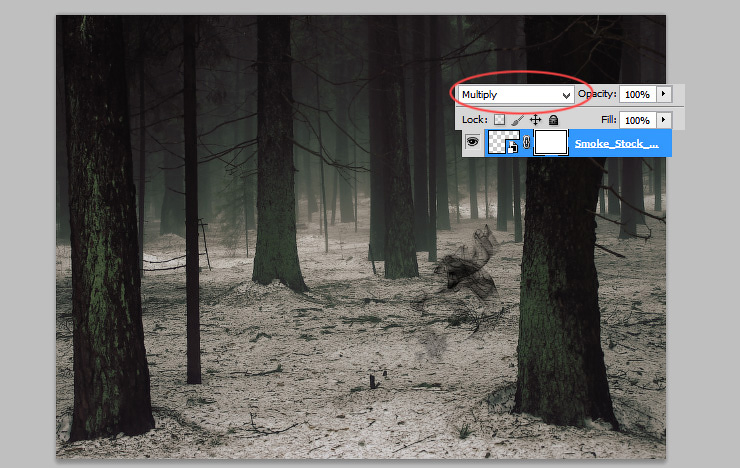Open the Opacity slider arrow

[664, 94]
